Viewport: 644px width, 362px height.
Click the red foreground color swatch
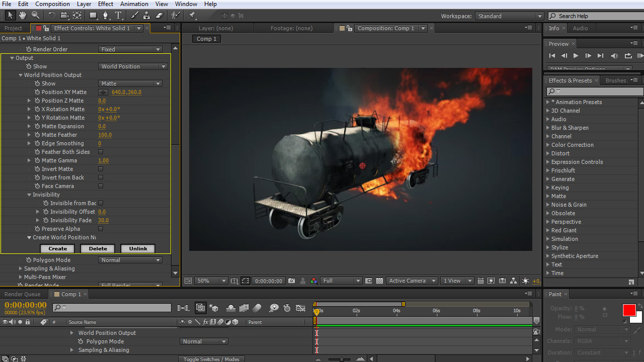click(x=629, y=310)
